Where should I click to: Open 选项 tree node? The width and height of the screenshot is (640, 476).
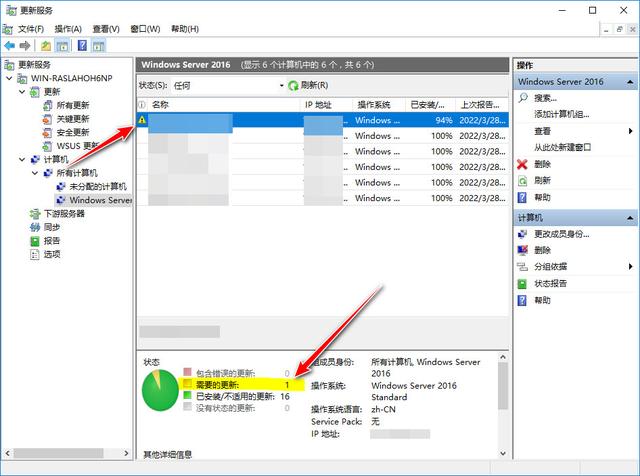tap(52, 254)
